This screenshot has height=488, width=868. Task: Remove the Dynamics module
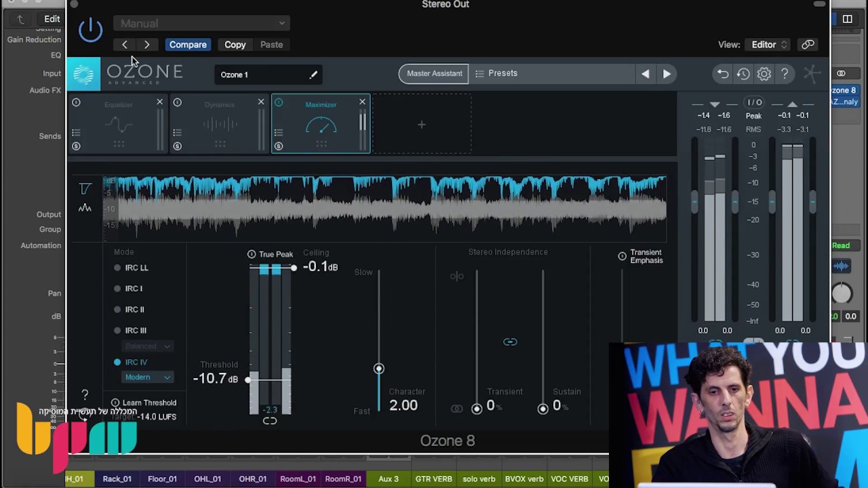coord(261,102)
